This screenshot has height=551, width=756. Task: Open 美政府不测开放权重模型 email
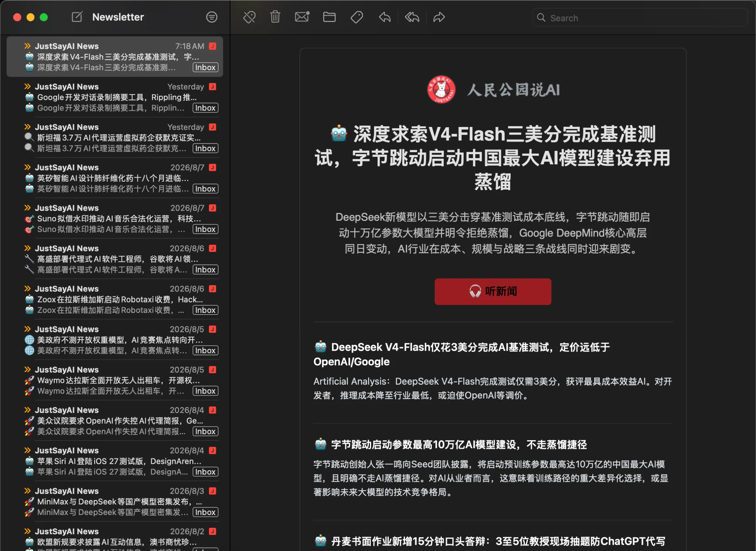point(115,339)
